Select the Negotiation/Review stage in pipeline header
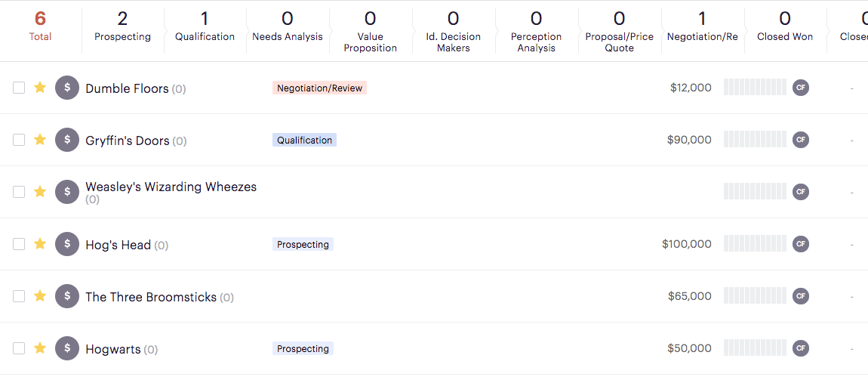 point(702,27)
